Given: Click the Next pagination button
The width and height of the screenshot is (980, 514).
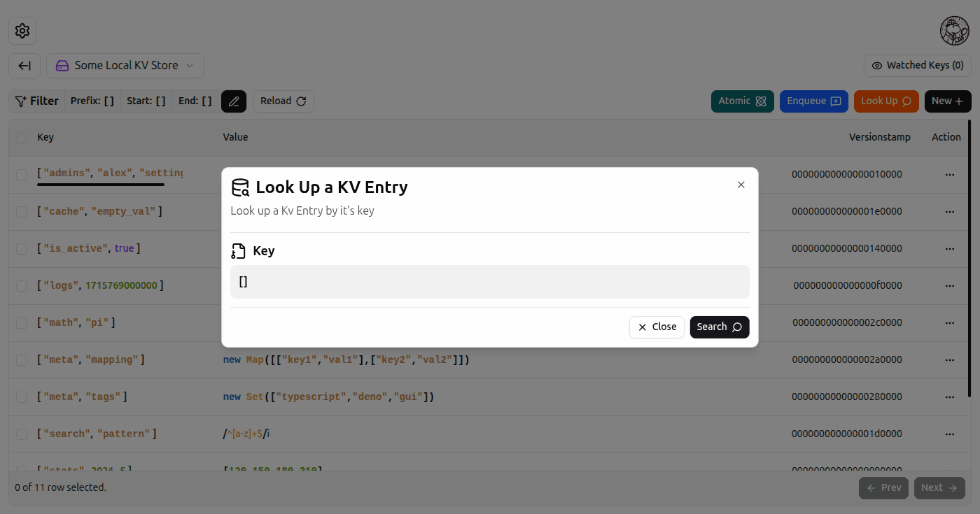Looking at the screenshot, I should [x=939, y=488].
